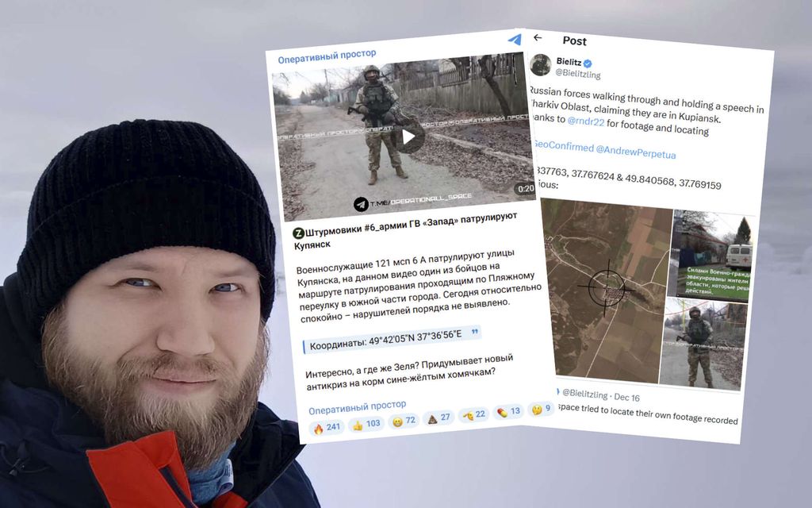Click the fire reaction with 241
This screenshot has height=508, width=812.
point(327,427)
